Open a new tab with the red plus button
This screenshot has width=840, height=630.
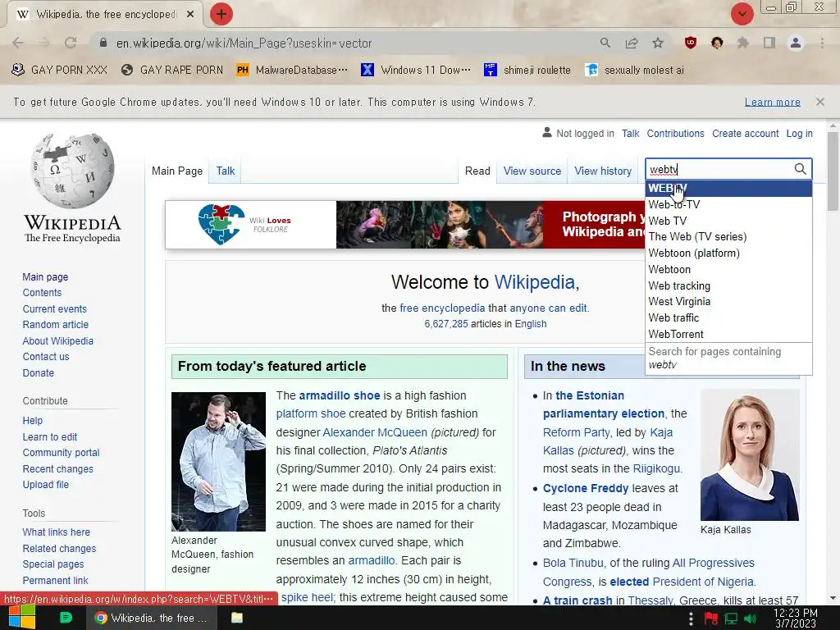pos(221,14)
